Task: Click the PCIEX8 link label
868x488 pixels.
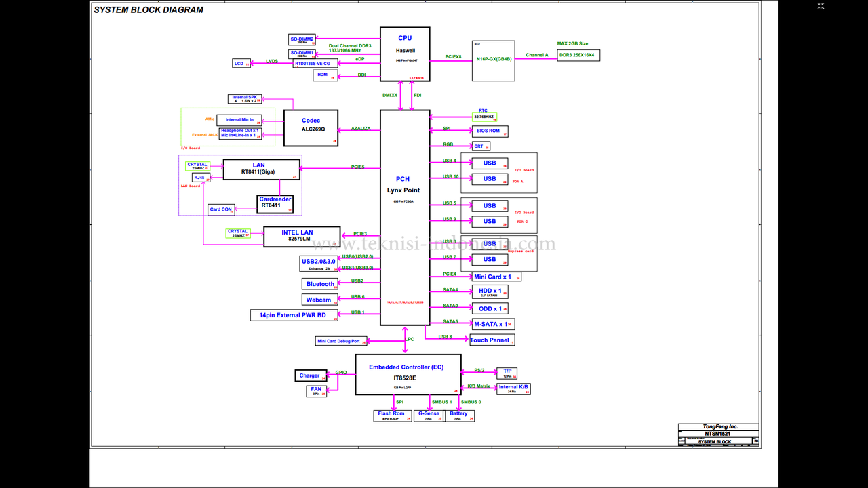Action: click(x=454, y=57)
